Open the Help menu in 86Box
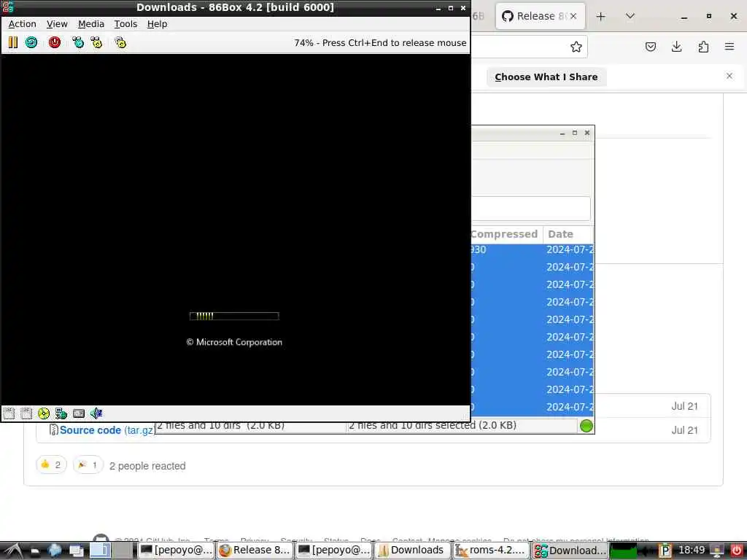Viewport: 747px width, 560px height. coord(158,24)
